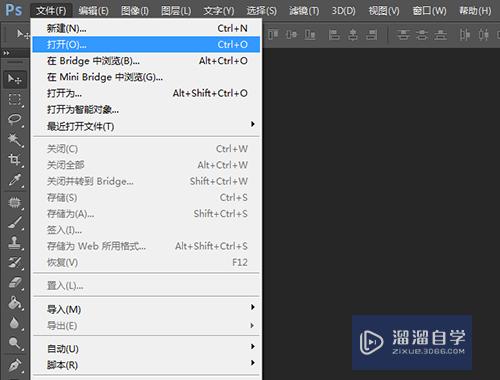Select the Brush tool
Viewport: 500px width, 380px height.
click(15, 223)
